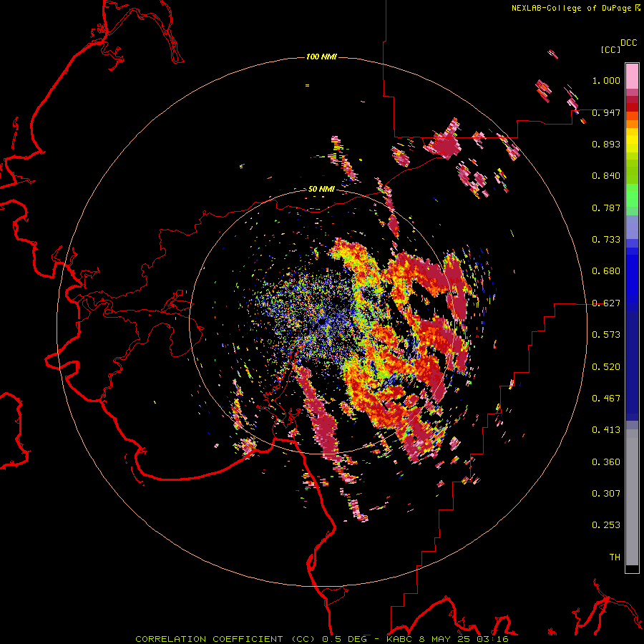Click the light pink swatch beside 1.000
The image size is (644, 644).
pyautogui.click(x=632, y=77)
